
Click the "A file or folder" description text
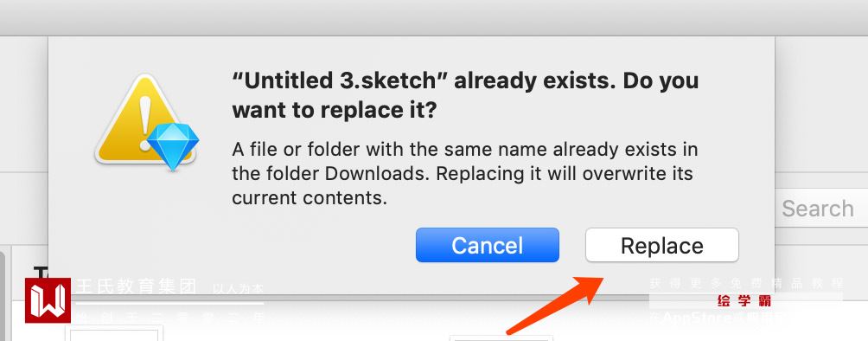tap(464, 174)
